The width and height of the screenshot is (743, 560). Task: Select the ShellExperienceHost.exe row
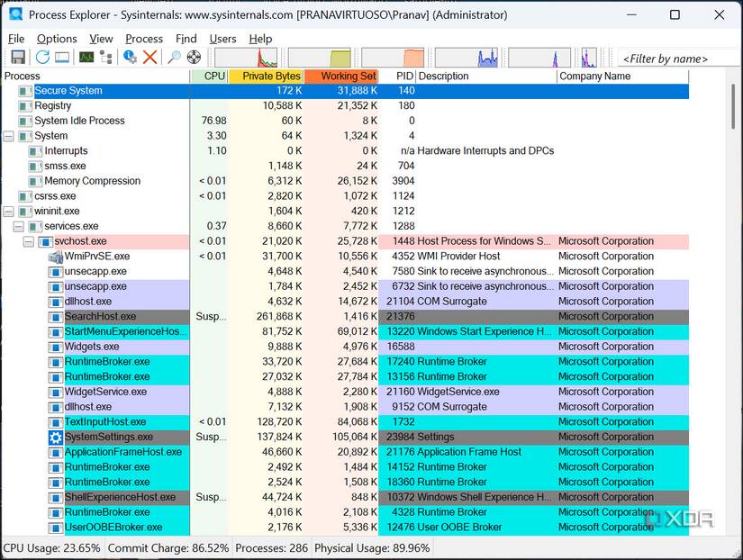(346, 498)
